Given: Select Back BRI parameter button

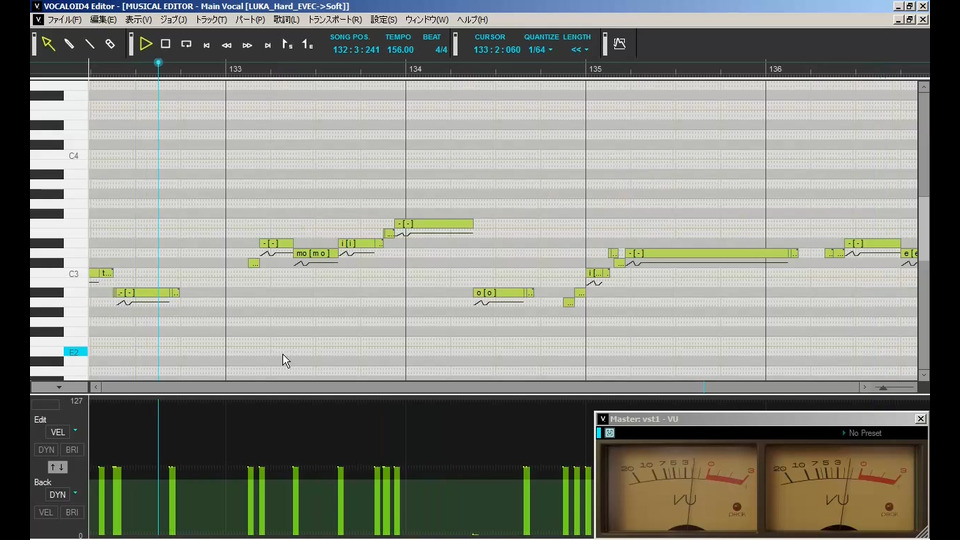Looking at the screenshot, I should coord(72,512).
